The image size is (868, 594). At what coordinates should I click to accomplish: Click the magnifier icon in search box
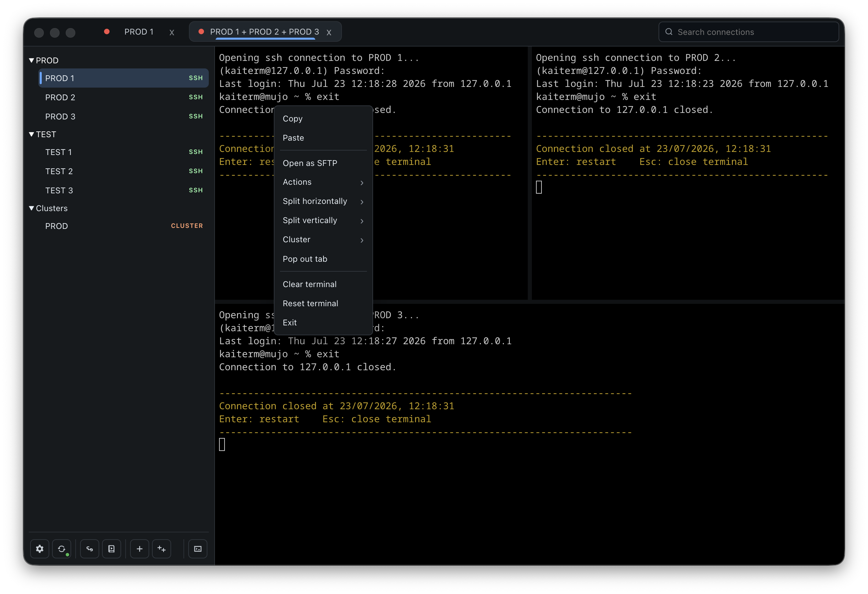coord(669,32)
